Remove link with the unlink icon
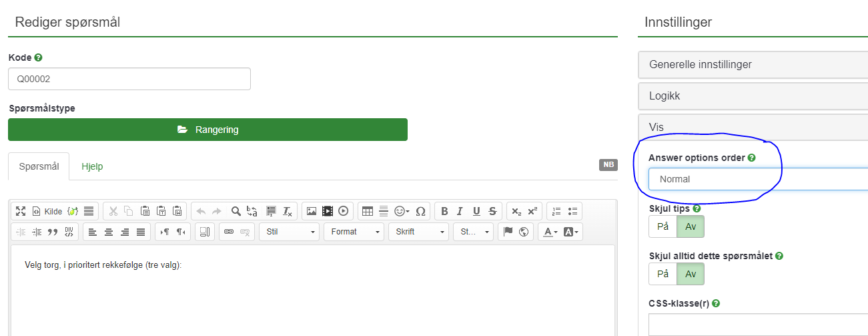868x336 pixels. click(245, 232)
